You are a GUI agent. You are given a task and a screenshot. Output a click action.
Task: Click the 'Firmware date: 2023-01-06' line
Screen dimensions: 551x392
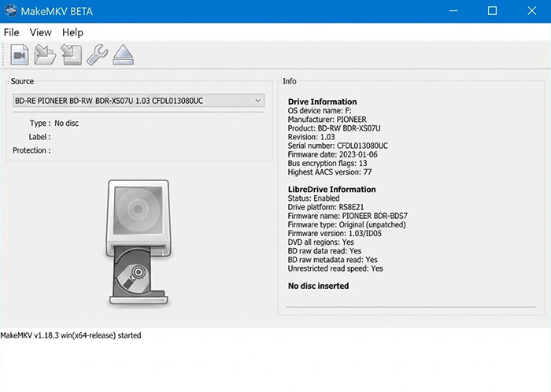tap(332, 154)
